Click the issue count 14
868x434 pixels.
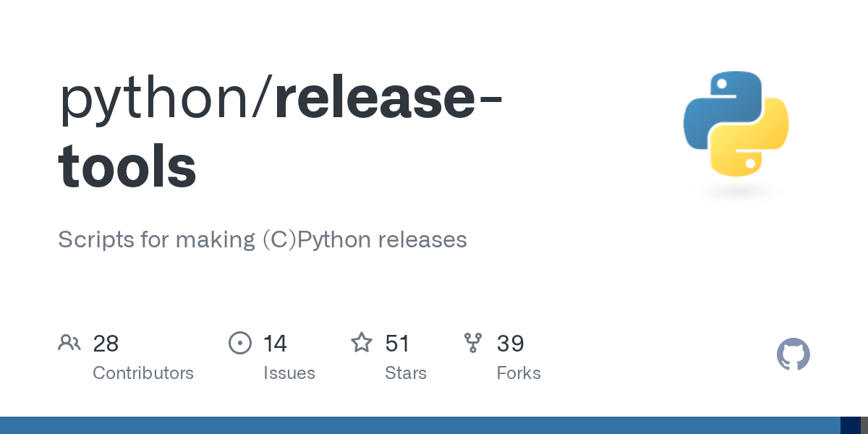(x=275, y=344)
